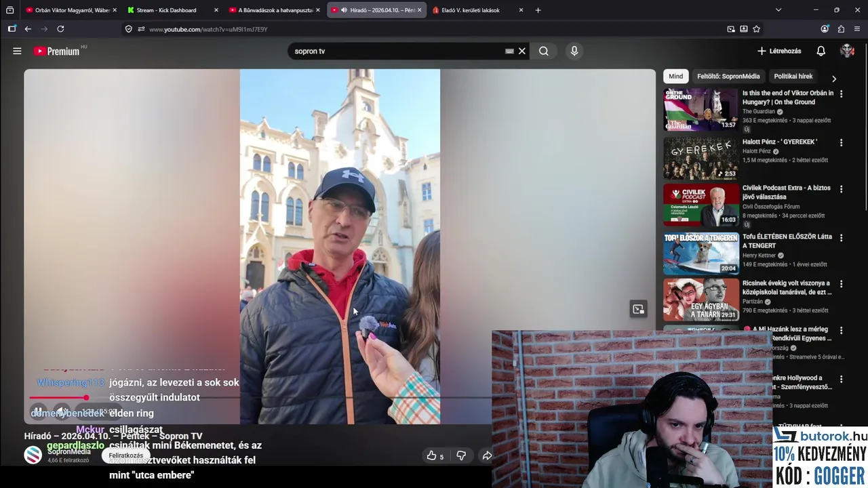The height and width of the screenshot is (488, 868).
Task: Open the YouTube hamburger guide menu
Action: [17, 51]
